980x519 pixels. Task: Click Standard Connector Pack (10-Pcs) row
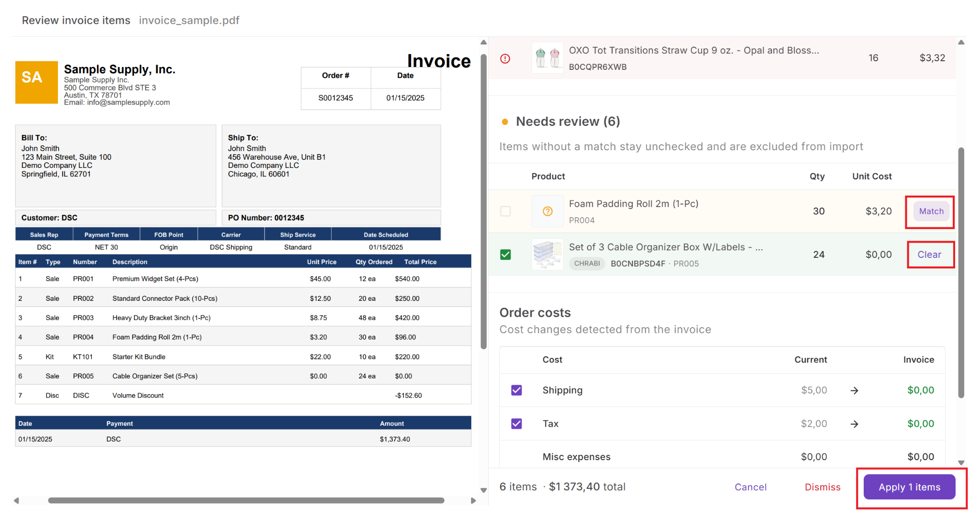(x=243, y=298)
